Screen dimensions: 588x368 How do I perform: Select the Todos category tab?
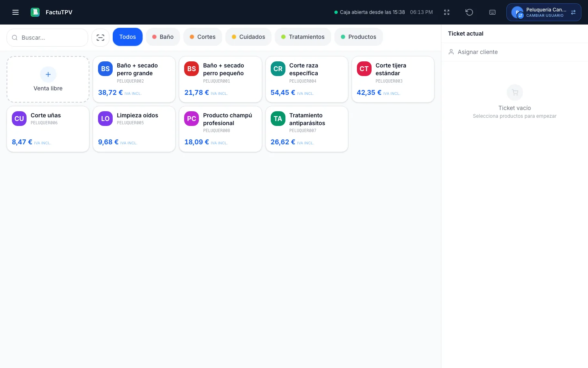(128, 37)
